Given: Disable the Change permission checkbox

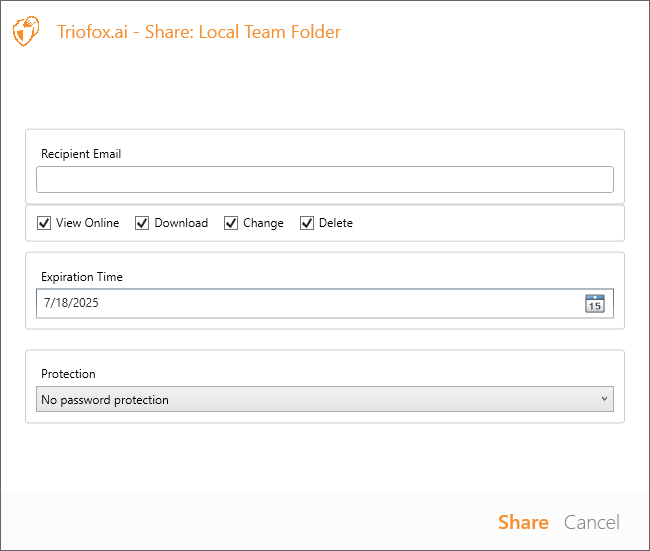Looking at the screenshot, I should 231,223.
